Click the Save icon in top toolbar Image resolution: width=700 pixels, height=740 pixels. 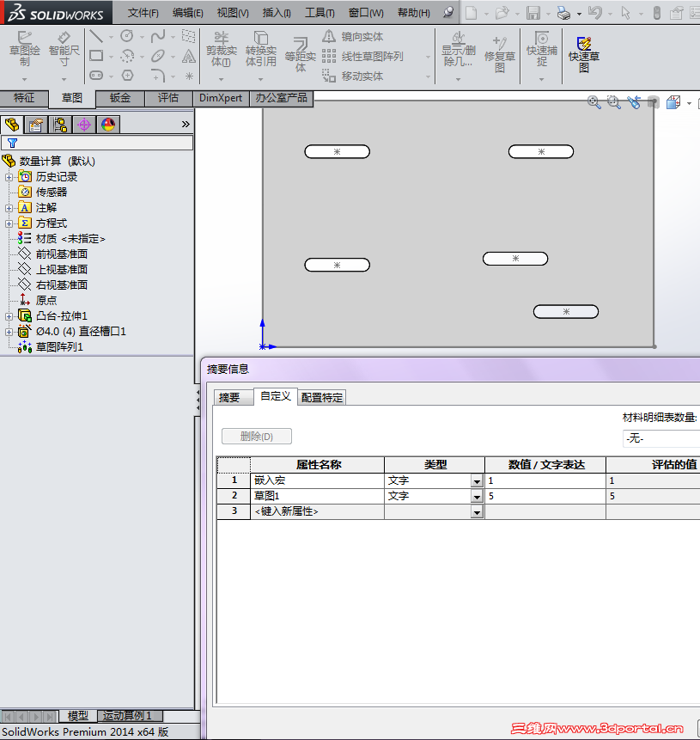pyautogui.click(x=533, y=13)
